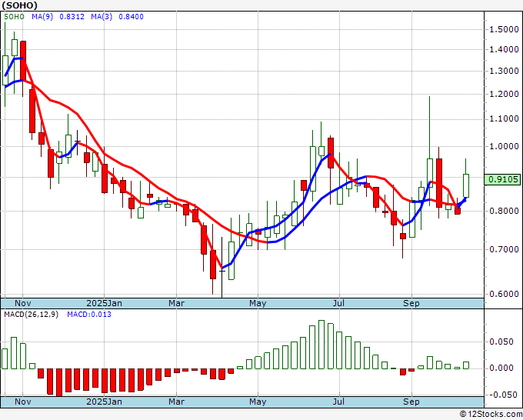Click the 1.3000 price axis label
This screenshot has width=523, height=420.
tap(503, 71)
